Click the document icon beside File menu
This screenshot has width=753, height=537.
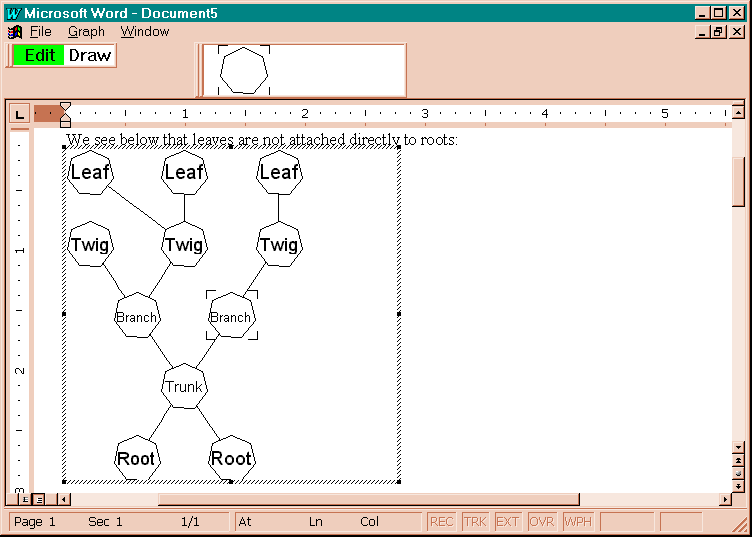14,32
